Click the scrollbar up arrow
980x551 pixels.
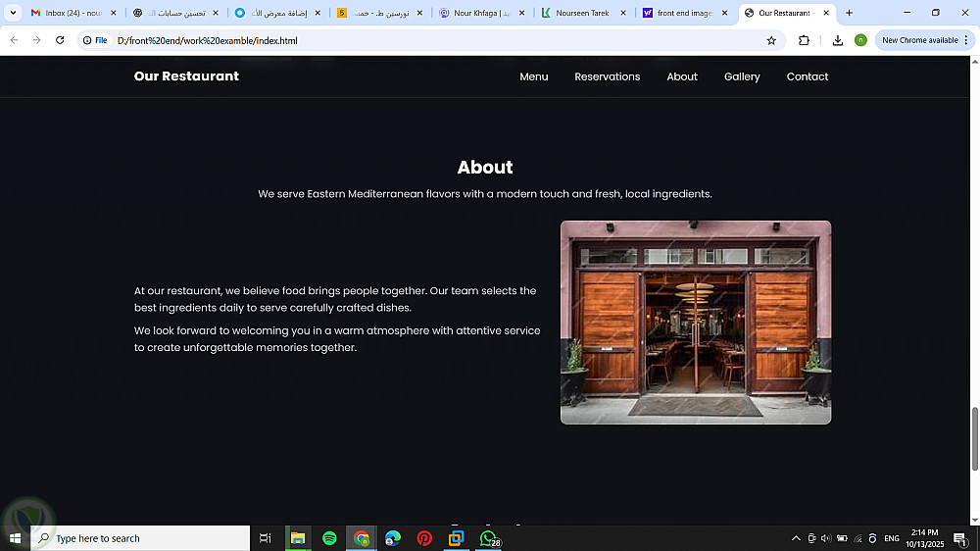pyautogui.click(x=974, y=62)
